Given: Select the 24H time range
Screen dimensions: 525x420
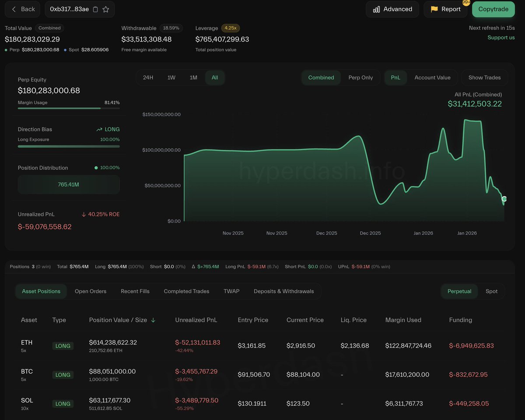Looking at the screenshot, I should pos(148,77).
